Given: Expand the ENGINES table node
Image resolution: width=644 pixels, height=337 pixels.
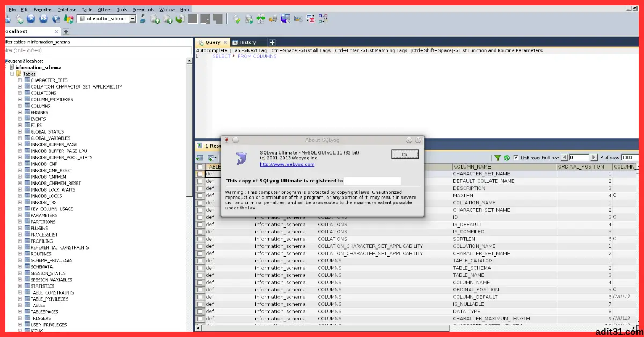Looking at the screenshot, I should tap(20, 112).
